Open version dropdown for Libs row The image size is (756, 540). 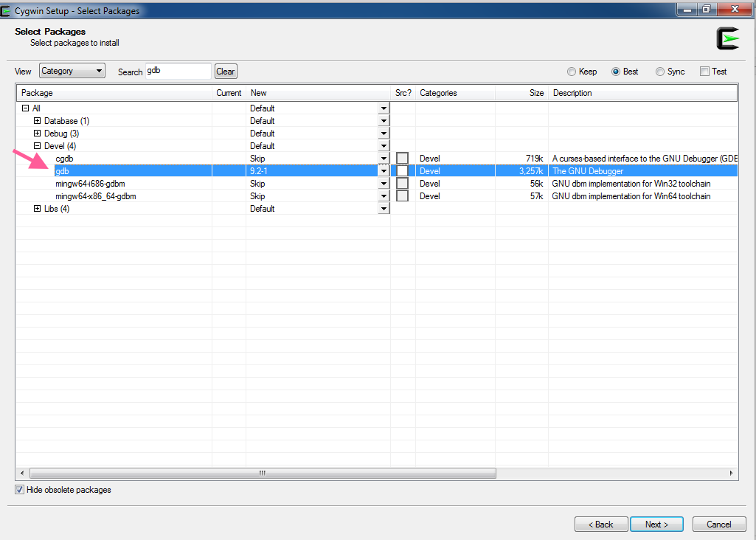[x=384, y=208]
